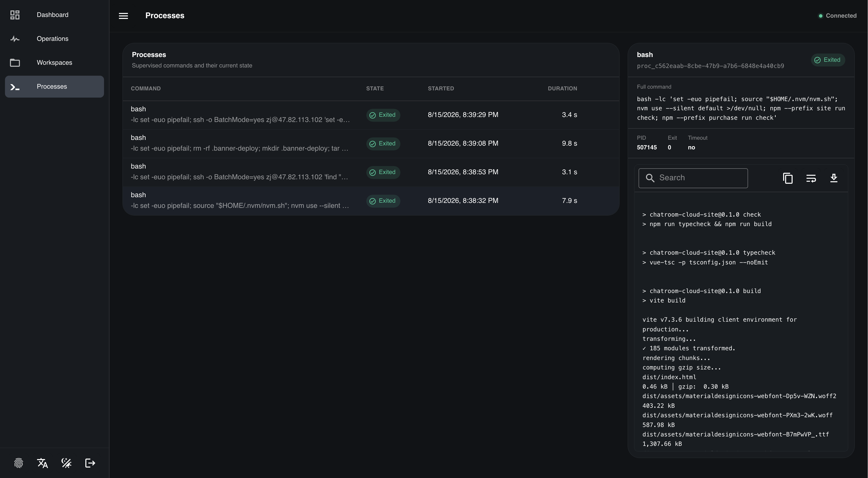
Task: Copy process output with the copy icon
Action: [788, 178]
